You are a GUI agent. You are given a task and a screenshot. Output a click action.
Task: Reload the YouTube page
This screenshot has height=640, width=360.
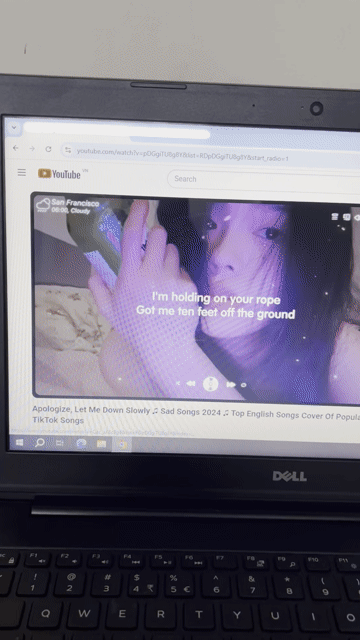pyautogui.click(x=48, y=149)
